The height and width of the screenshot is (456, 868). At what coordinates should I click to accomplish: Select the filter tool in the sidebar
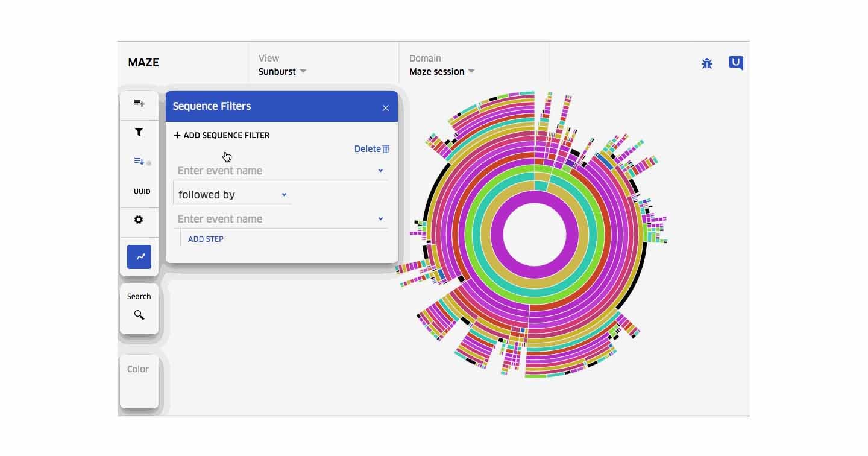(x=139, y=131)
